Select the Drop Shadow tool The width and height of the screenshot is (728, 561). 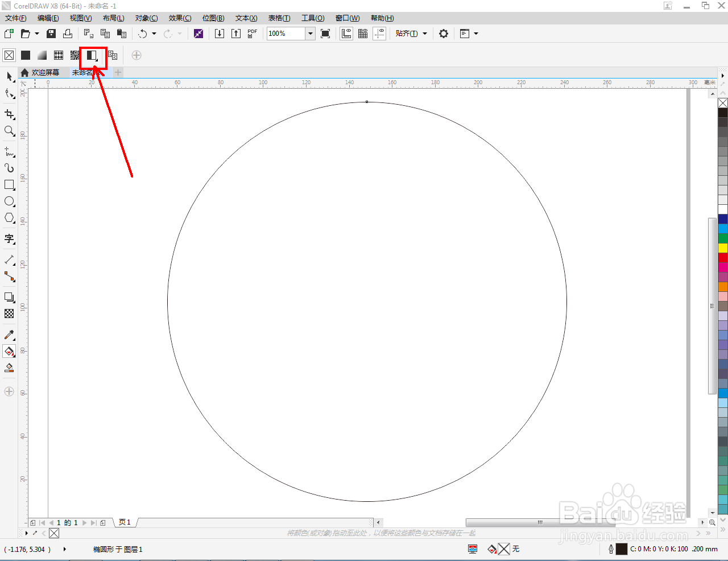pyautogui.click(x=9, y=298)
